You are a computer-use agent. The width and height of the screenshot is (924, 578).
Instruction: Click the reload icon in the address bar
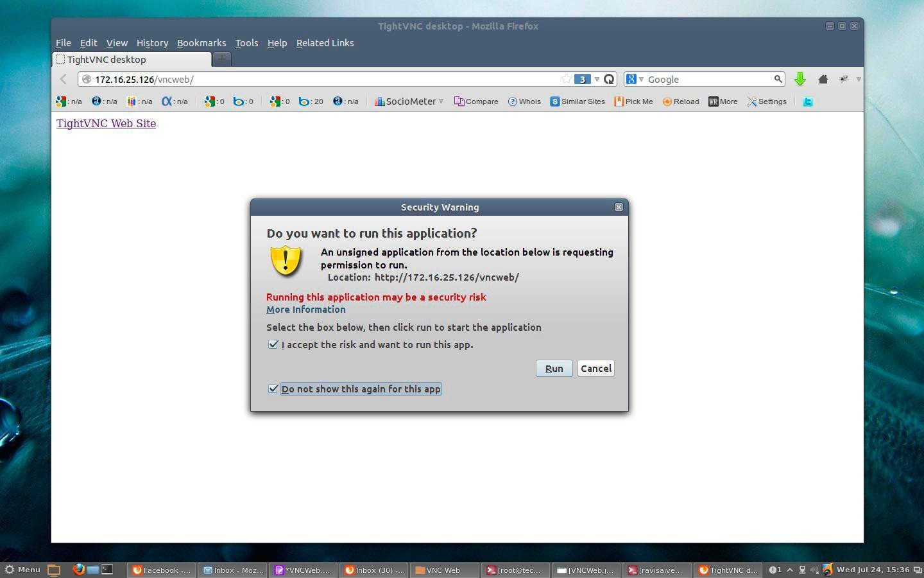pyautogui.click(x=609, y=79)
